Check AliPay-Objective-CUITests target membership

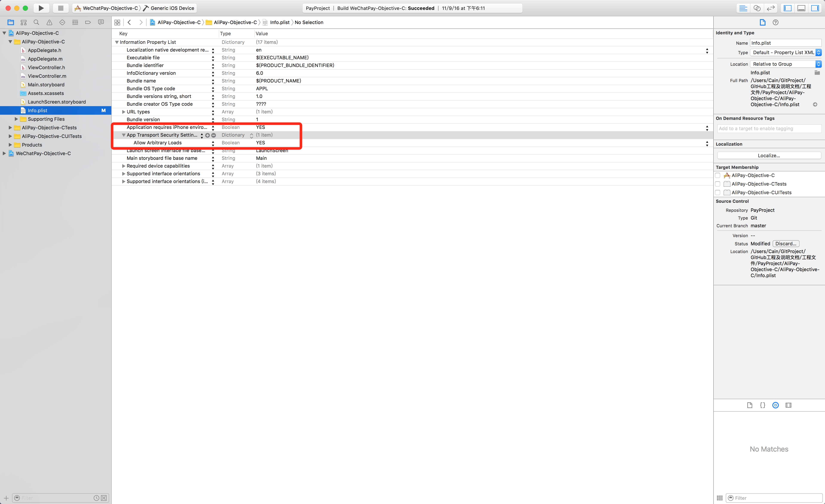click(x=718, y=192)
